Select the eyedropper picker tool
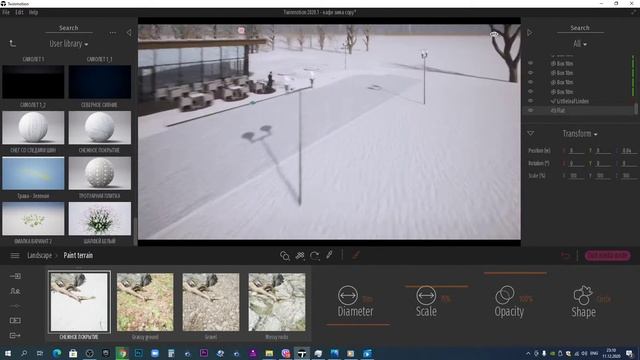 [329, 255]
